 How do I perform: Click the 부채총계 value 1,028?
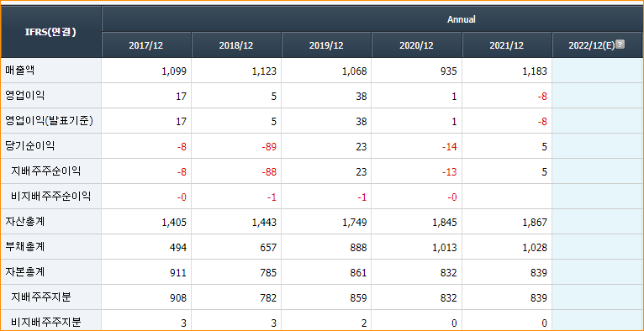tap(536, 248)
